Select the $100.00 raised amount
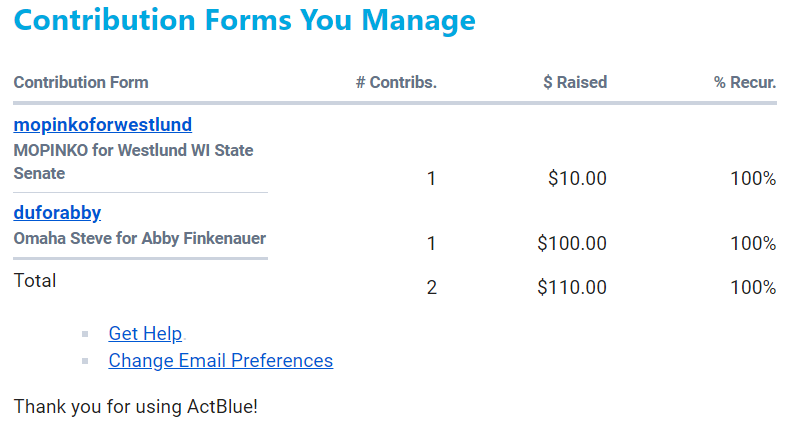The width and height of the screenshot is (786, 424). coord(572,243)
